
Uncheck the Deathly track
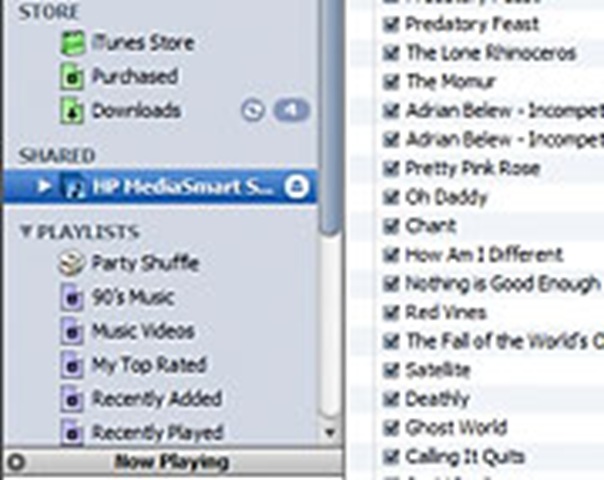(x=391, y=399)
